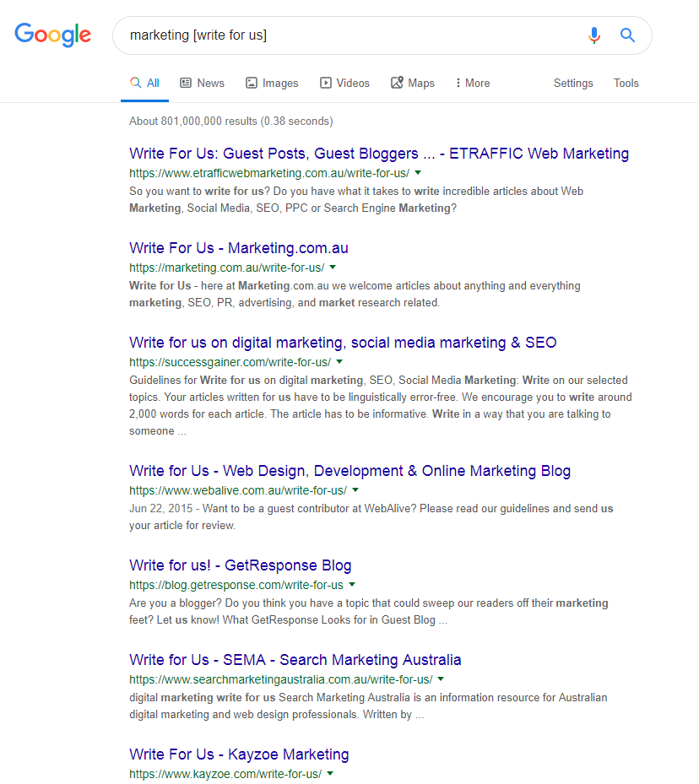Expand arrow next to blog.getresponse.com URL
Image resolution: width=699 pixels, height=784 pixels.
[352, 585]
